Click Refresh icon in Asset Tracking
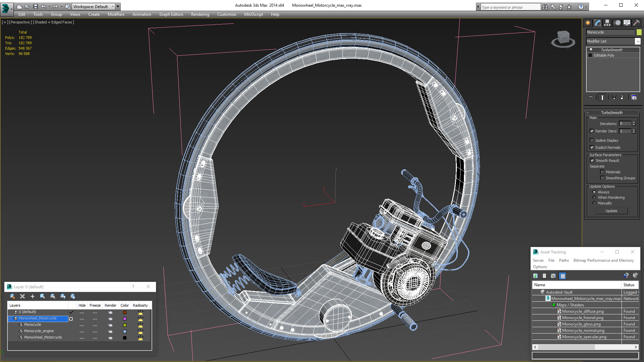Viewport: 644px width, 362px height. [x=535, y=276]
